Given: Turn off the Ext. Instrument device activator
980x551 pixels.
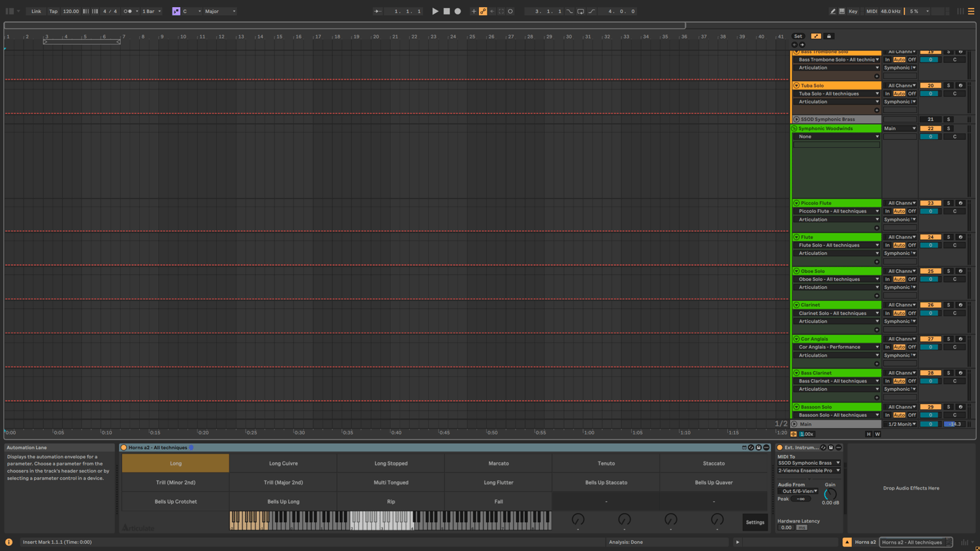Looking at the screenshot, I should (x=780, y=448).
